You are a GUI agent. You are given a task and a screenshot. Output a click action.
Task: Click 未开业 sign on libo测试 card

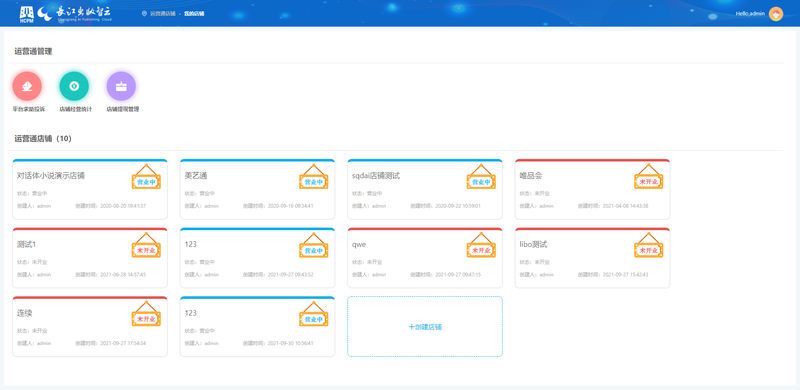pyautogui.click(x=649, y=245)
